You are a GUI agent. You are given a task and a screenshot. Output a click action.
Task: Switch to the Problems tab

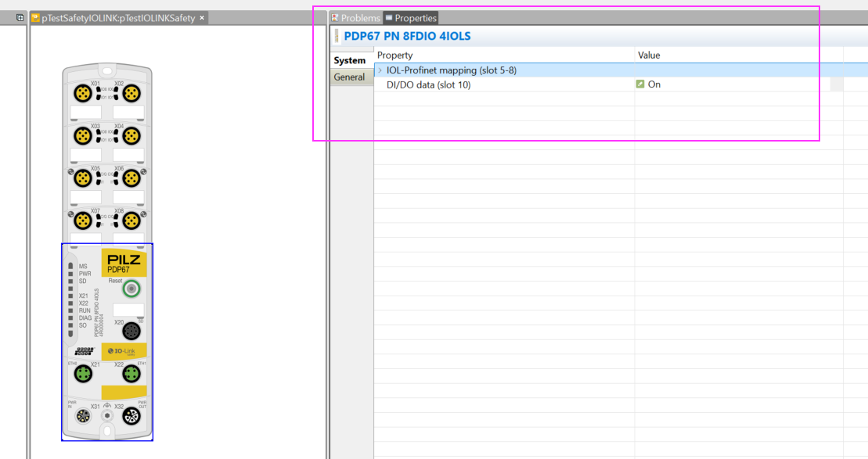(355, 18)
